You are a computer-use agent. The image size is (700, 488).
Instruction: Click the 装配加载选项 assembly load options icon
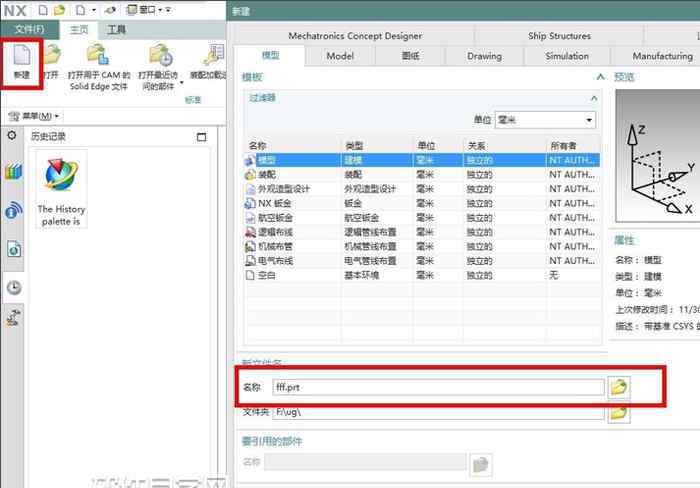pos(214,54)
